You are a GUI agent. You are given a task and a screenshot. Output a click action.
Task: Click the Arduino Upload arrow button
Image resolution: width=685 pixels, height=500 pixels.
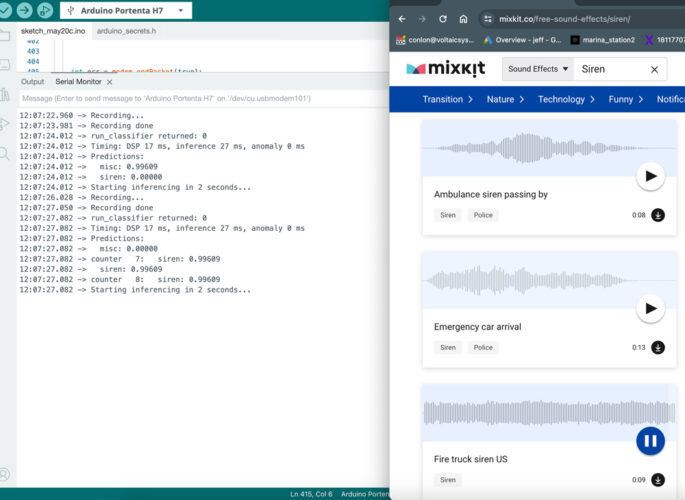[25, 10]
